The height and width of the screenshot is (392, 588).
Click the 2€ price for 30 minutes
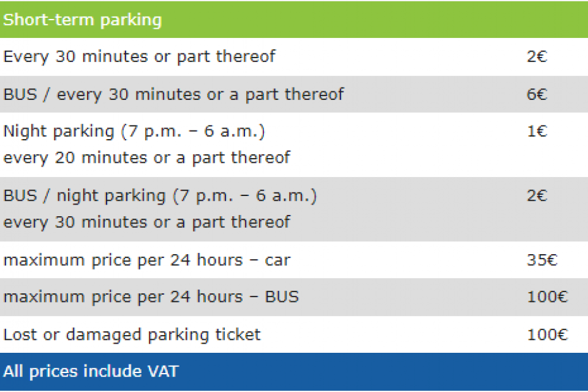537,57
